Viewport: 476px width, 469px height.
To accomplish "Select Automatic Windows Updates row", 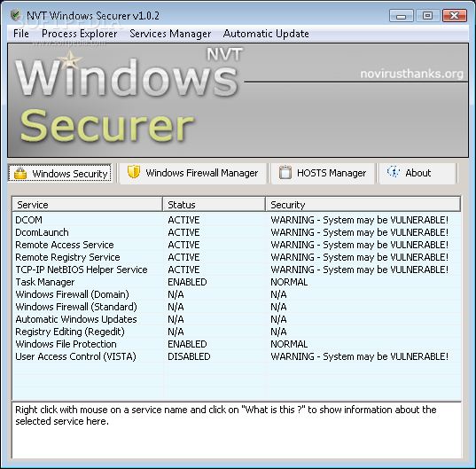I will [237, 319].
